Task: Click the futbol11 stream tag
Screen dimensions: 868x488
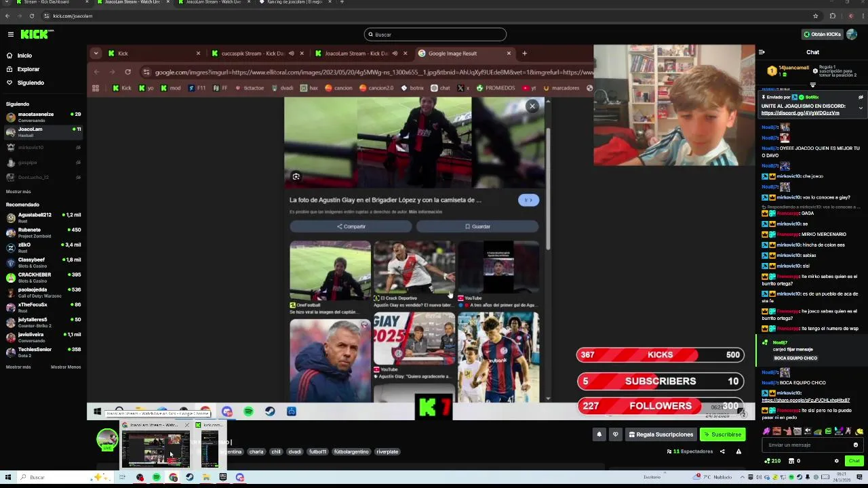Action: [318, 451]
